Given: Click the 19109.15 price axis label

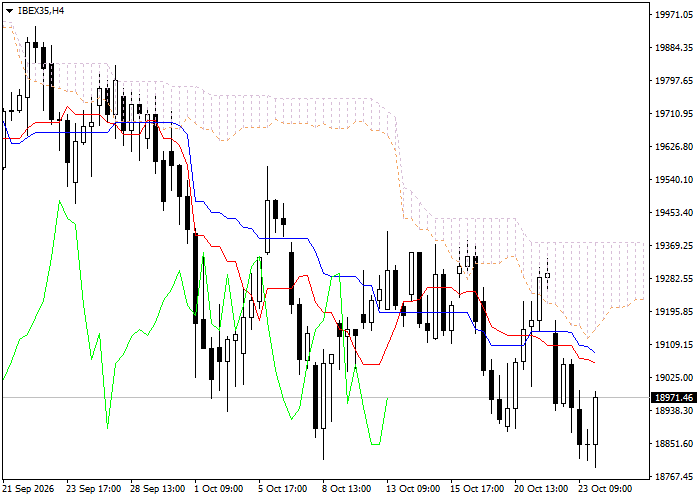Looking at the screenshot, I should [x=674, y=345].
